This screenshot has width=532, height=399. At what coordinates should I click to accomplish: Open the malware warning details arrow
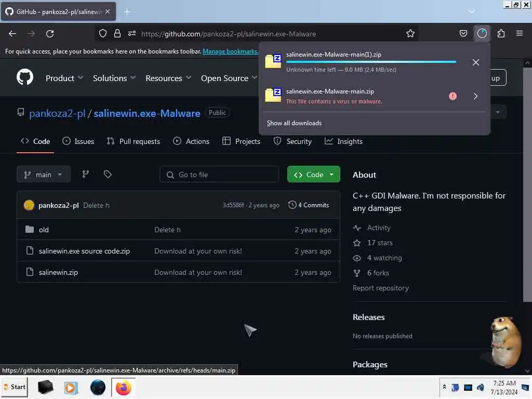476,96
